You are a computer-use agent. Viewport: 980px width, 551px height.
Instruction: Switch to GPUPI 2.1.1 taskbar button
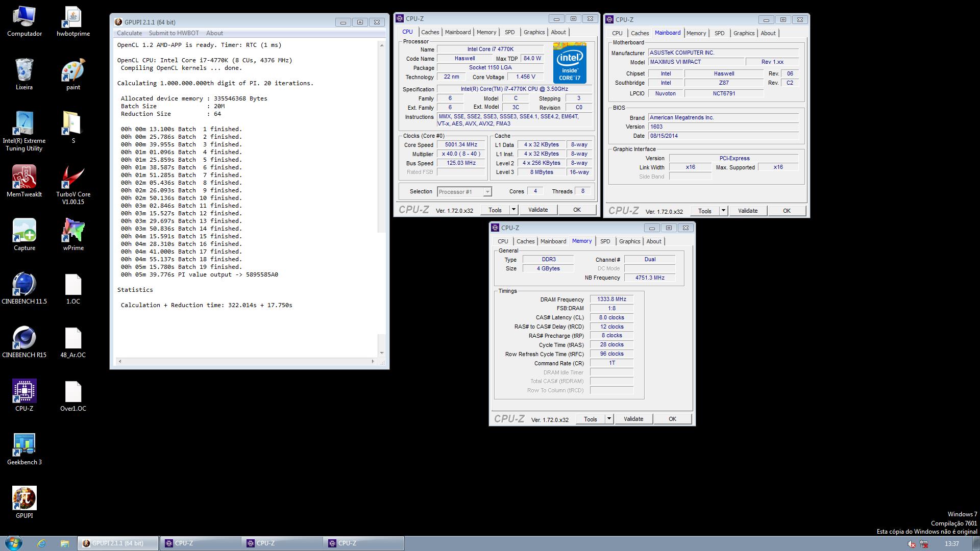coord(118,543)
